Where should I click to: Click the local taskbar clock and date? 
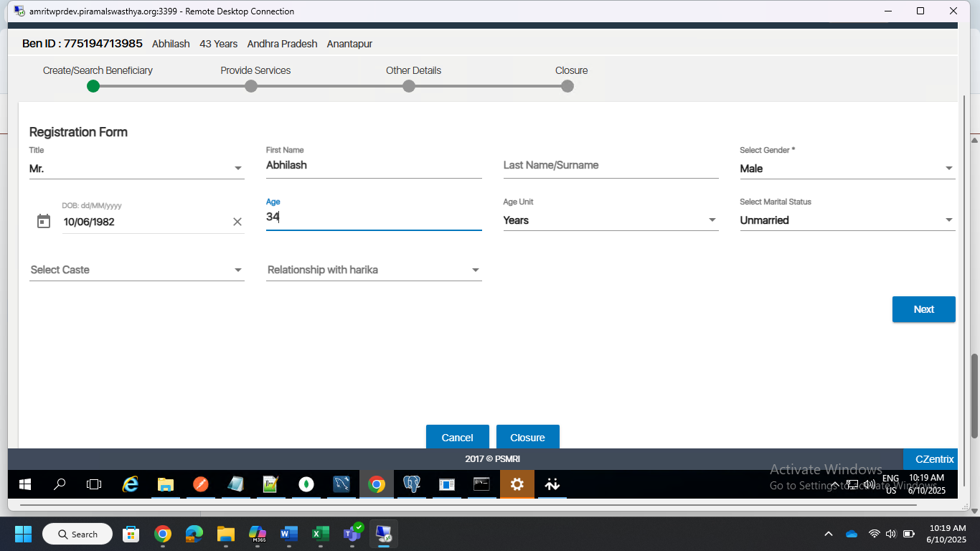coord(946,534)
